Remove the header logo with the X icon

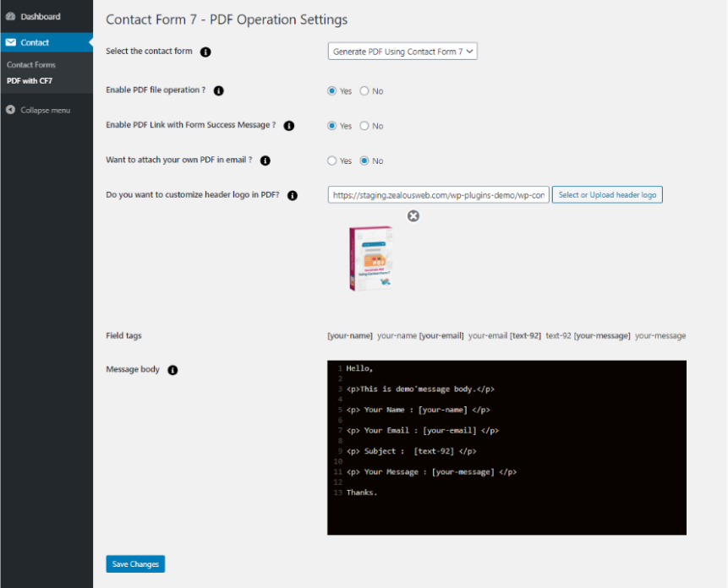click(x=413, y=216)
